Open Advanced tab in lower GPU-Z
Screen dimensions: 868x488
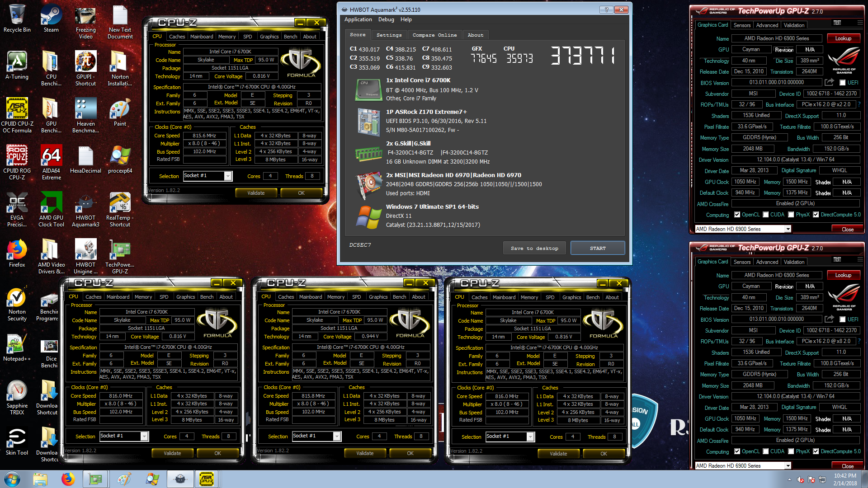coord(767,262)
